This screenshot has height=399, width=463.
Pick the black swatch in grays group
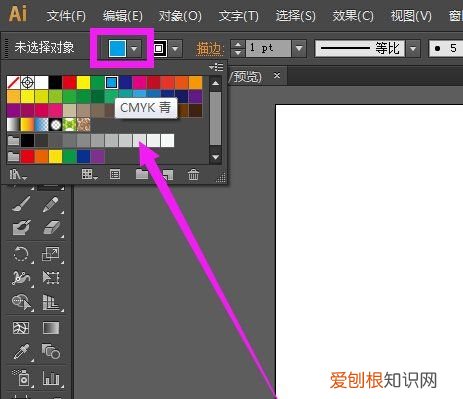click(27, 140)
